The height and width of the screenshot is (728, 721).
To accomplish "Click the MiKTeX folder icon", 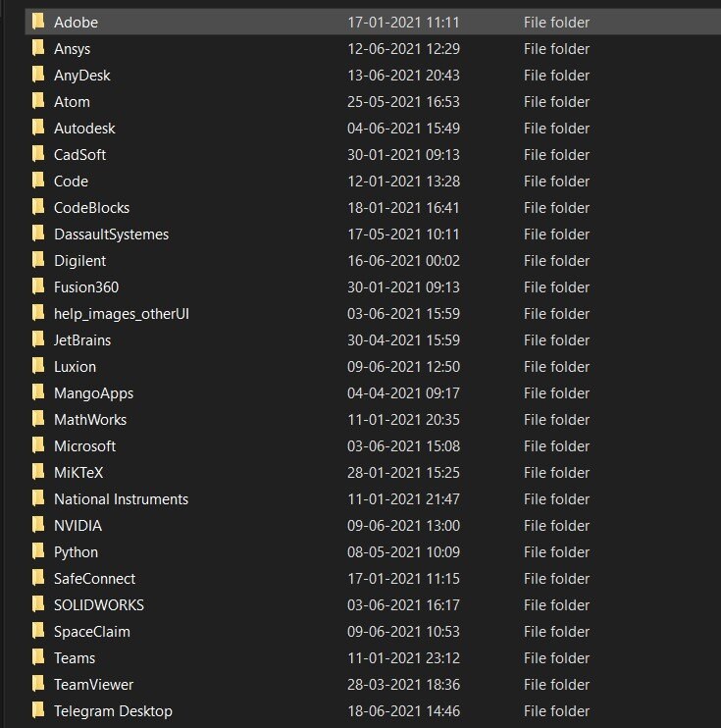I will click(38, 472).
